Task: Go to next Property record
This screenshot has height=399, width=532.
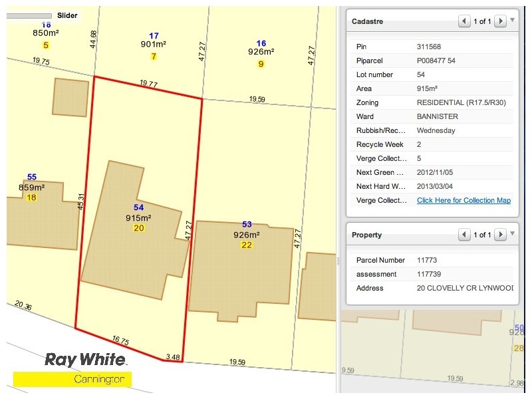Action: pos(501,235)
